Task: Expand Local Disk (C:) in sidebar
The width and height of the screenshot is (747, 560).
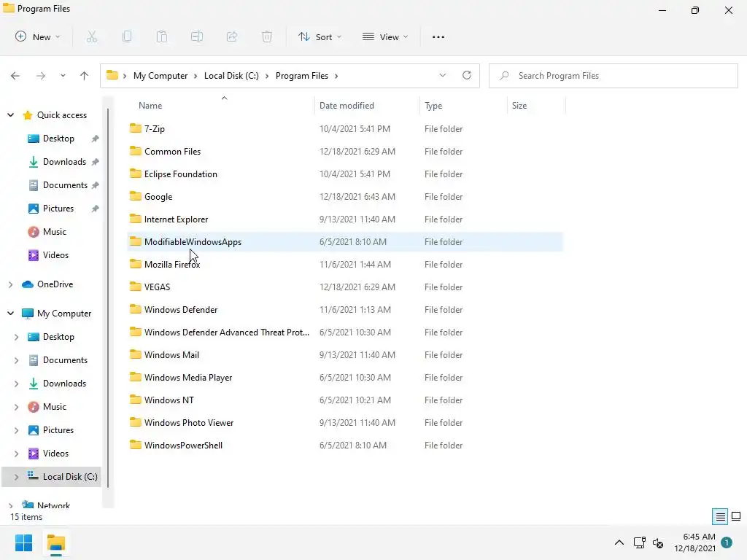Action: point(16,477)
